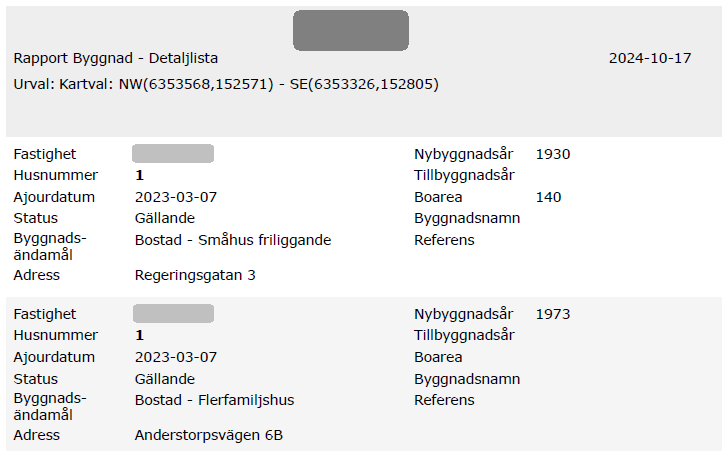
Task: Click the Adress label beside Regeringsgatan 3
Action: (x=36, y=275)
